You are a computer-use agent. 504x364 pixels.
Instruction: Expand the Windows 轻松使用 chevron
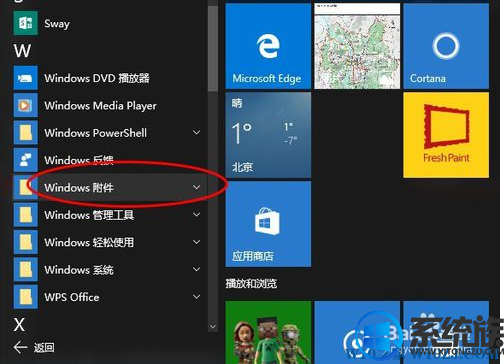[x=197, y=242]
